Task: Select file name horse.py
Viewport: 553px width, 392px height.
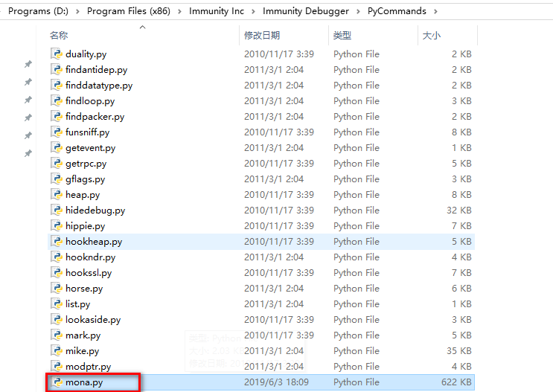Action: pos(84,289)
